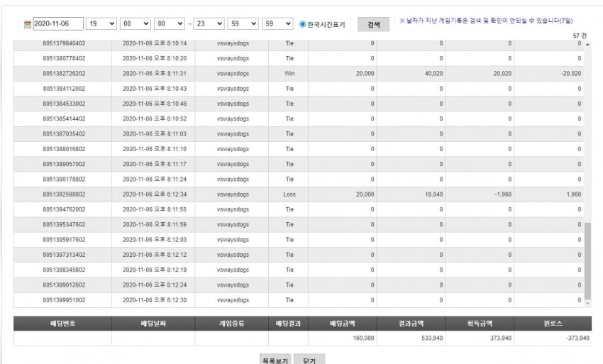Select bet number 8051384112002
The height and width of the screenshot is (364, 603).
(64, 89)
